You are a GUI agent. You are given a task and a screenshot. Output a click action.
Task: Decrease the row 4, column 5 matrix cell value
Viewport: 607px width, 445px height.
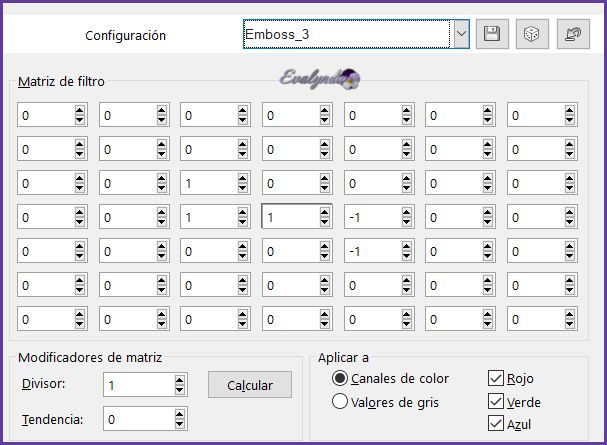point(406,222)
